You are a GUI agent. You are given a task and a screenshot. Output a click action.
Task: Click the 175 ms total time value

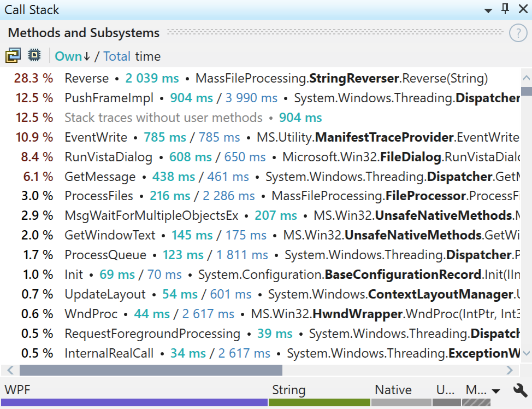click(x=246, y=236)
